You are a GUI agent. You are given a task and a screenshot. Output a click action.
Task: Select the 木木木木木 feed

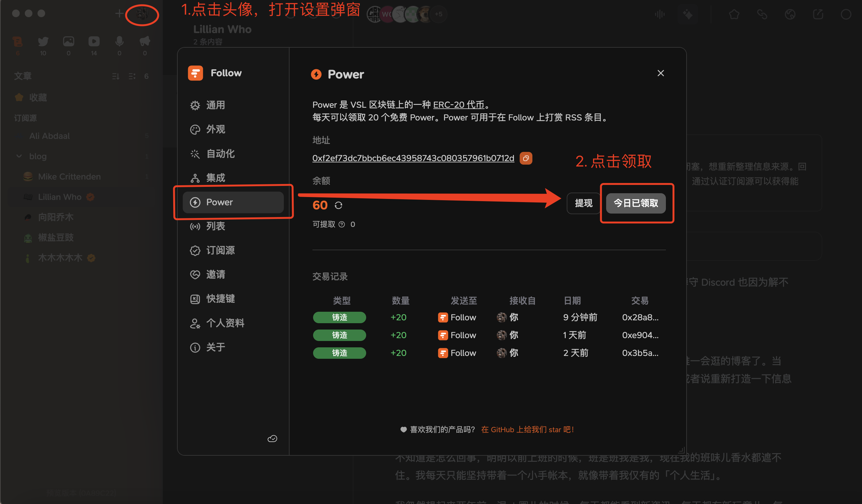81,257
